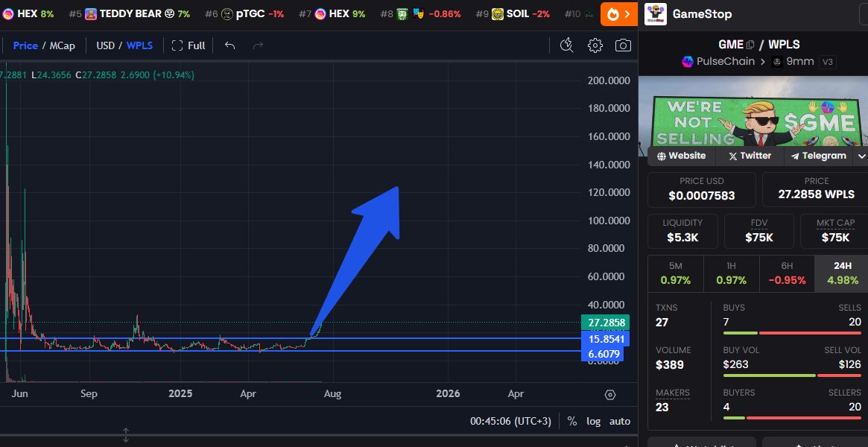The width and height of the screenshot is (868, 447).
Task: Select WPLS as chart denomination
Action: (139, 45)
